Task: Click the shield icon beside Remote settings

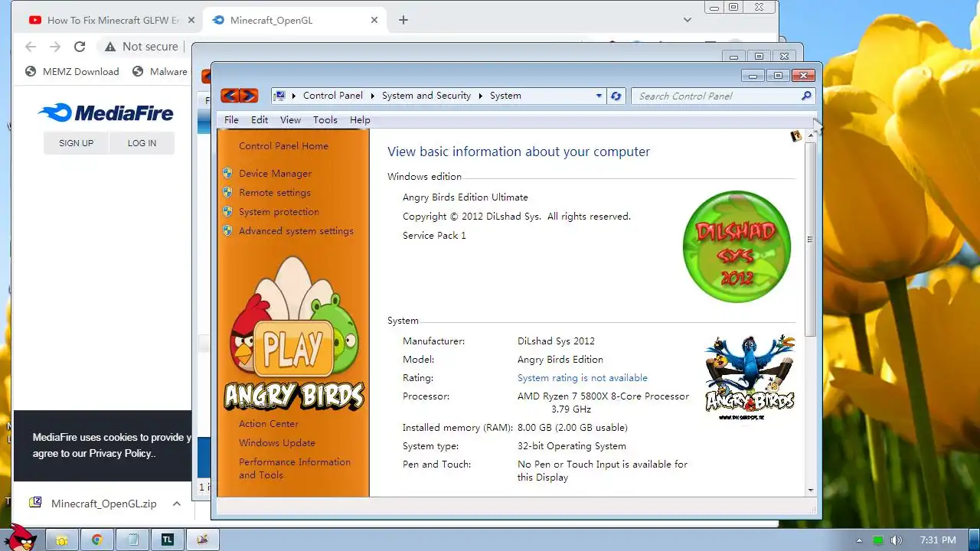Action: click(227, 193)
